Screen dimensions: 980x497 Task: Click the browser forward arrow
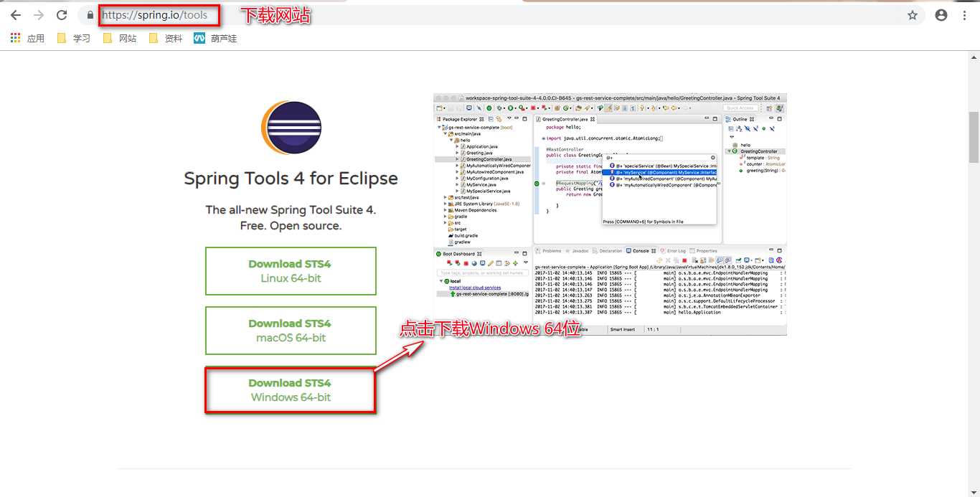click(39, 15)
